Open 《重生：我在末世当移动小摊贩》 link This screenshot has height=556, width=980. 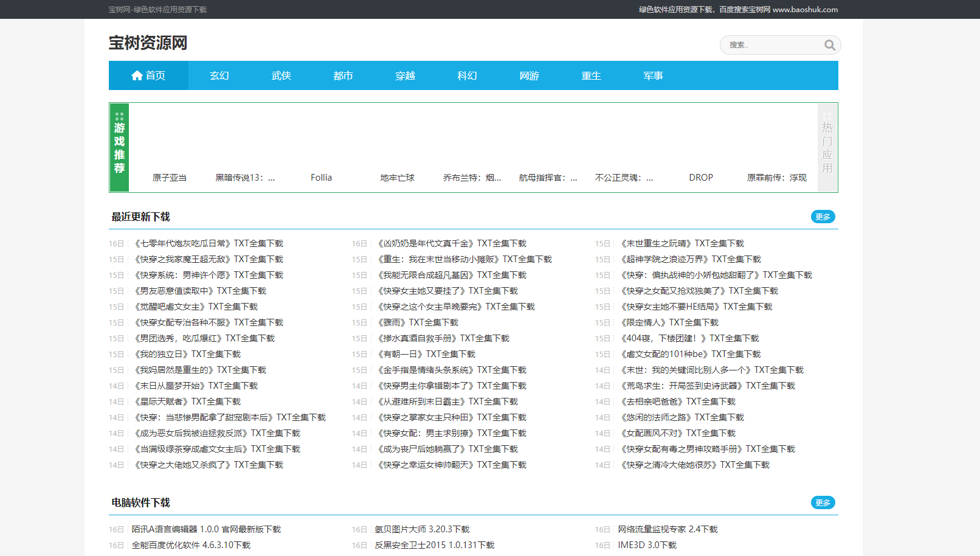click(x=463, y=259)
